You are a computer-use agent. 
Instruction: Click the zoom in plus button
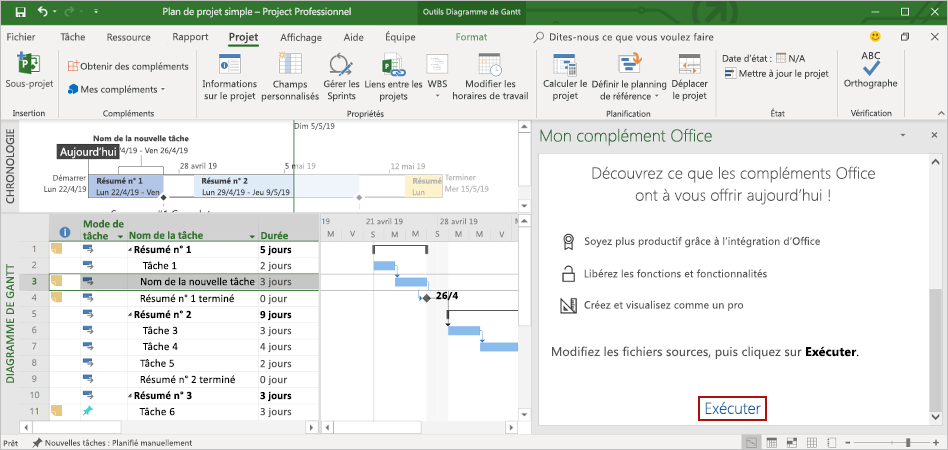click(x=936, y=443)
